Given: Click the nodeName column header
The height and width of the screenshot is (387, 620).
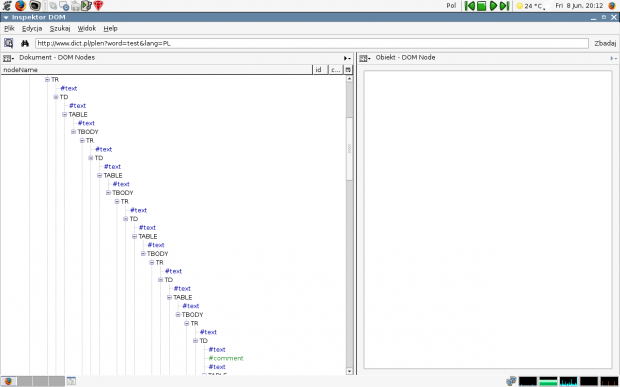Looking at the screenshot, I should [156, 70].
